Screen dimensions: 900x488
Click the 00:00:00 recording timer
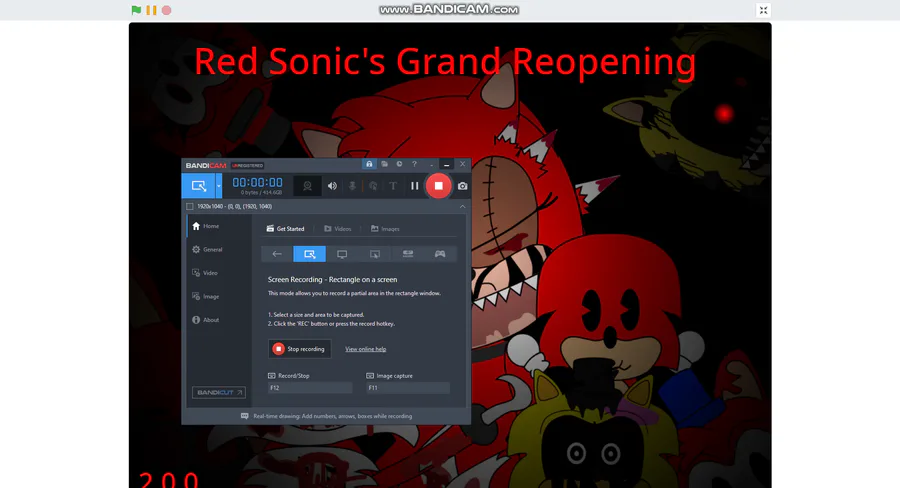[257, 183]
